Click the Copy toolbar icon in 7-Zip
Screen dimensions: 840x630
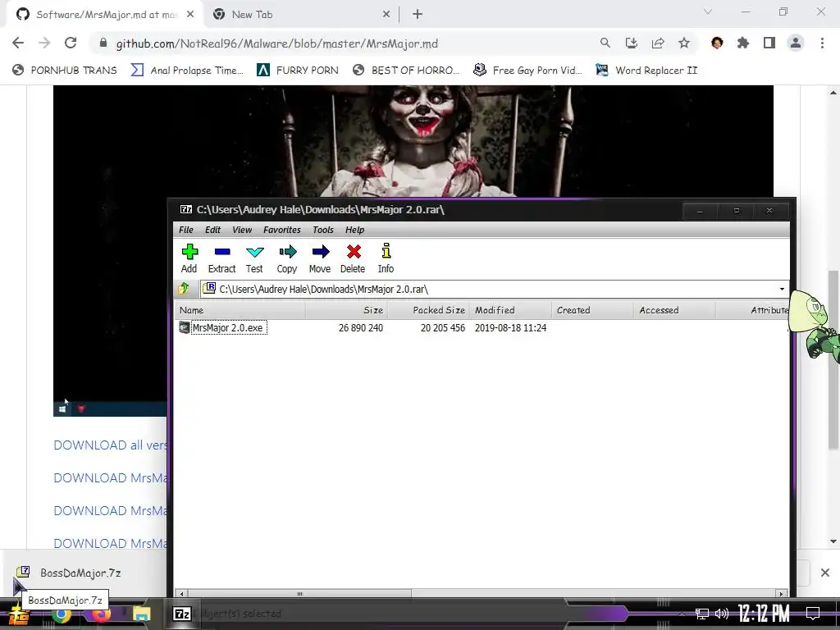coord(287,258)
